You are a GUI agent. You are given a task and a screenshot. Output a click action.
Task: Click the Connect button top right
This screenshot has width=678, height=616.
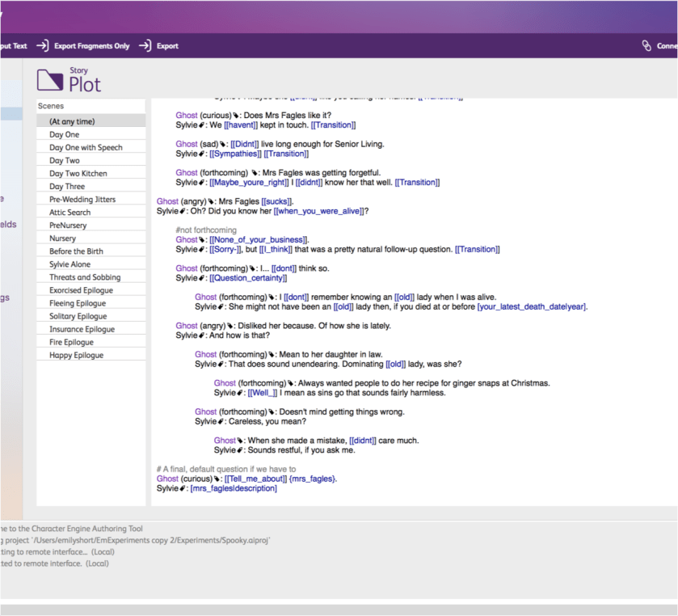tap(663, 46)
